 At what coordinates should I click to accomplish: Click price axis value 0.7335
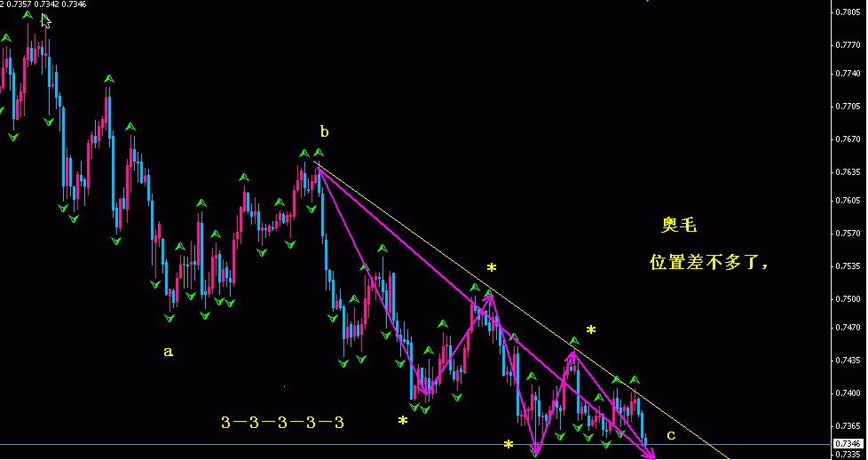[x=848, y=455]
